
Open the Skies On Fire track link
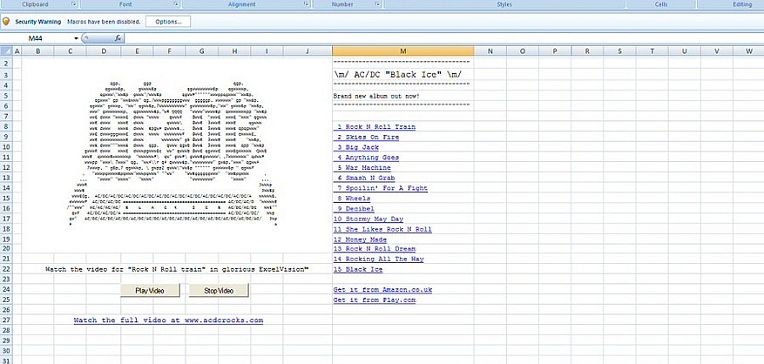coord(367,137)
